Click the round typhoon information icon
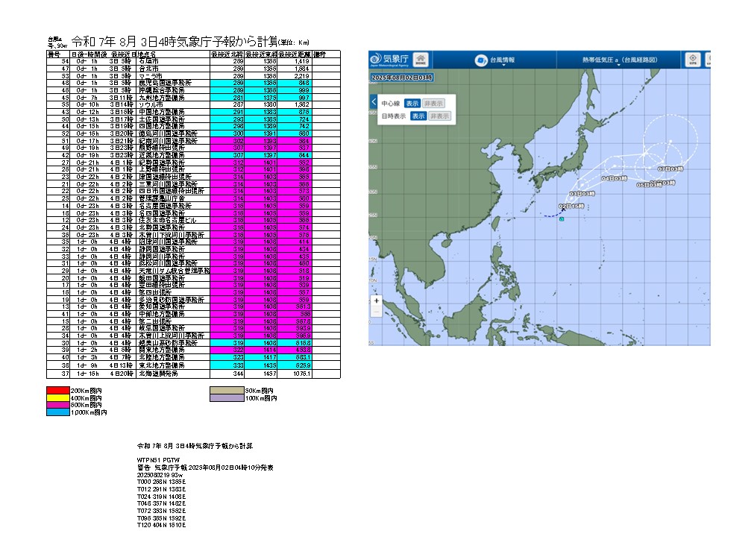 point(481,60)
